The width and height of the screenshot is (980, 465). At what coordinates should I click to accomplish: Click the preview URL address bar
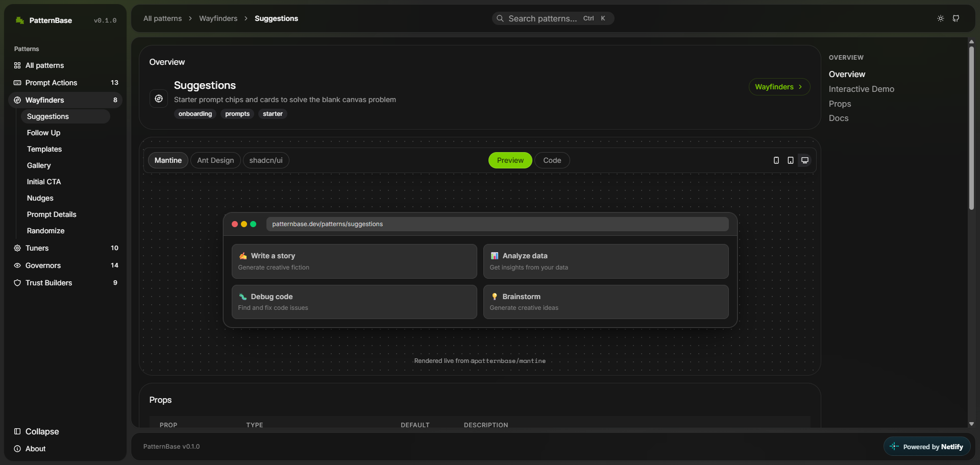tap(498, 224)
